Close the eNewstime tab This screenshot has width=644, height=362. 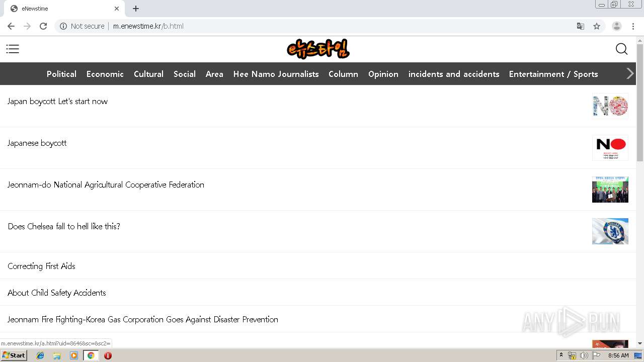117,9
